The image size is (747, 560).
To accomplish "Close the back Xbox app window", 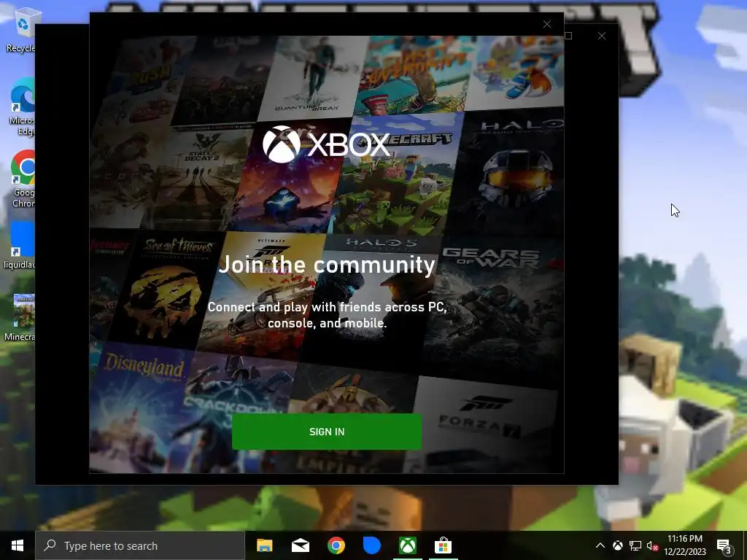I will pyautogui.click(x=602, y=36).
